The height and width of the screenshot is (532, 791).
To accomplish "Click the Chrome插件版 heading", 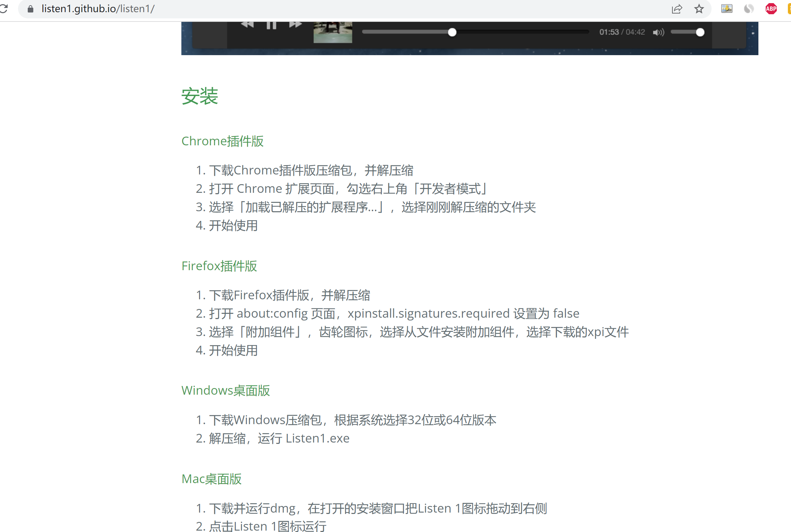I will click(223, 141).
